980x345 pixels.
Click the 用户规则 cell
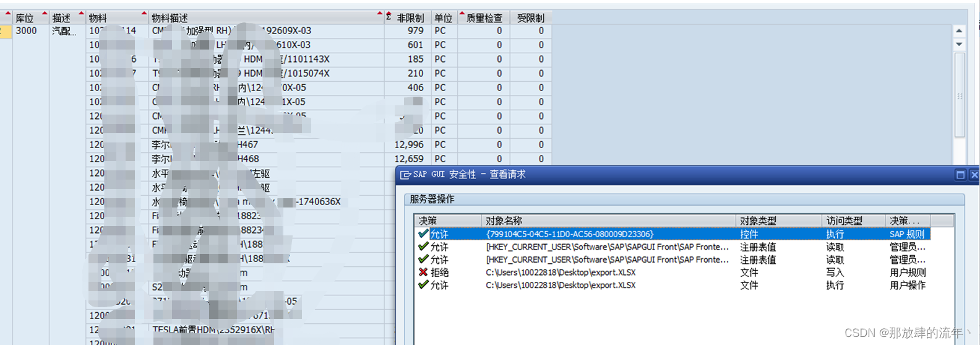click(x=908, y=273)
